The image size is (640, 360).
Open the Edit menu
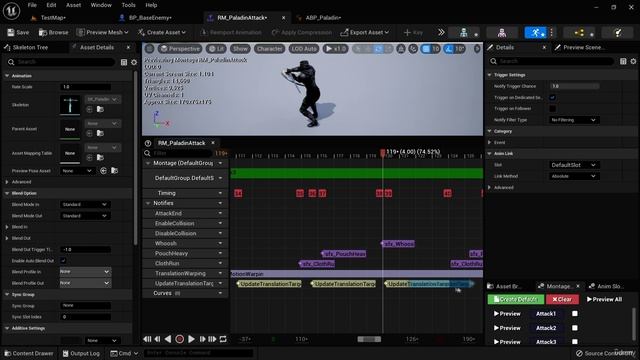[51, 5]
